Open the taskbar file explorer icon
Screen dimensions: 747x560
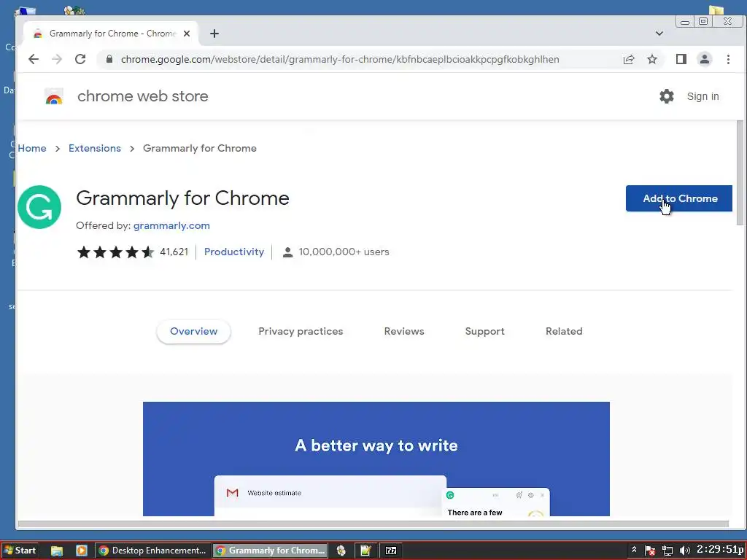pyautogui.click(x=57, y=551)
